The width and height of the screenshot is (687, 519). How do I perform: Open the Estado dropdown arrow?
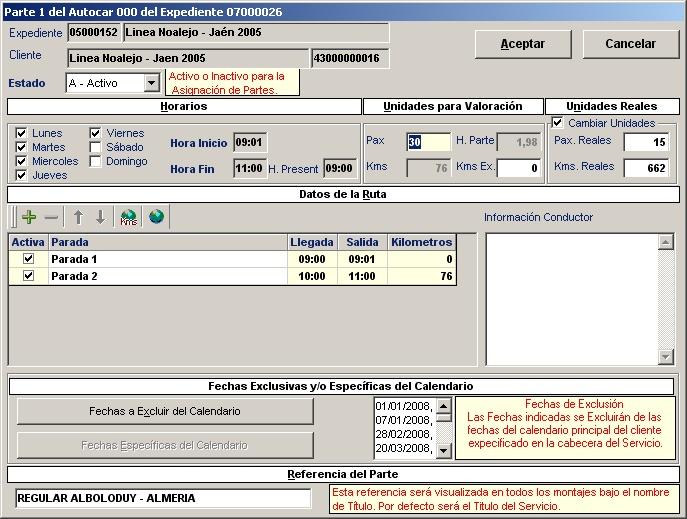pyautogui.click(x=152, y=83)
